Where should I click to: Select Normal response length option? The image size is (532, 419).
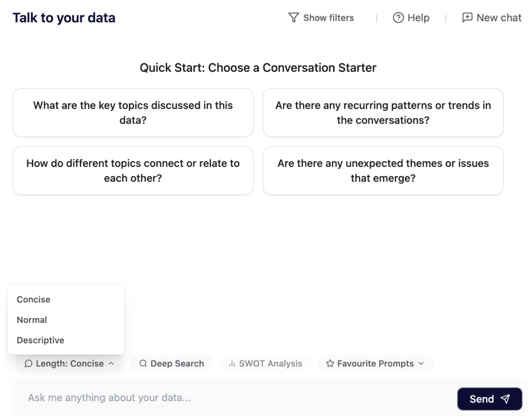(32, 320)
